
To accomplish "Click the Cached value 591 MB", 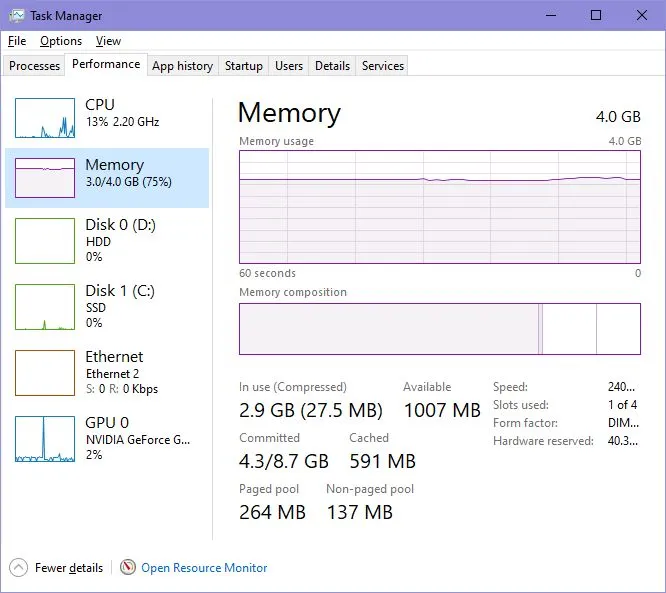I will 383,461.
